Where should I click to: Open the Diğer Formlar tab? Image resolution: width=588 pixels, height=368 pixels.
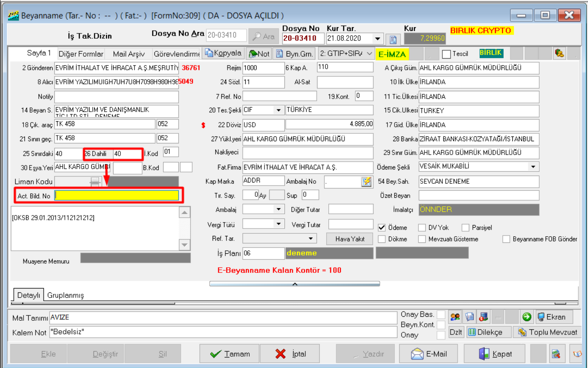(81, 54)
